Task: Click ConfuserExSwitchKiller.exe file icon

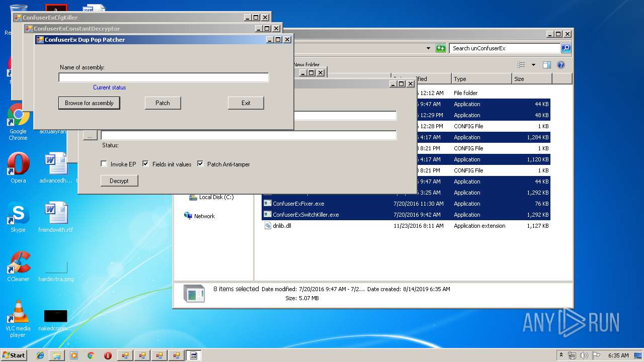Action: coord(268,215)
